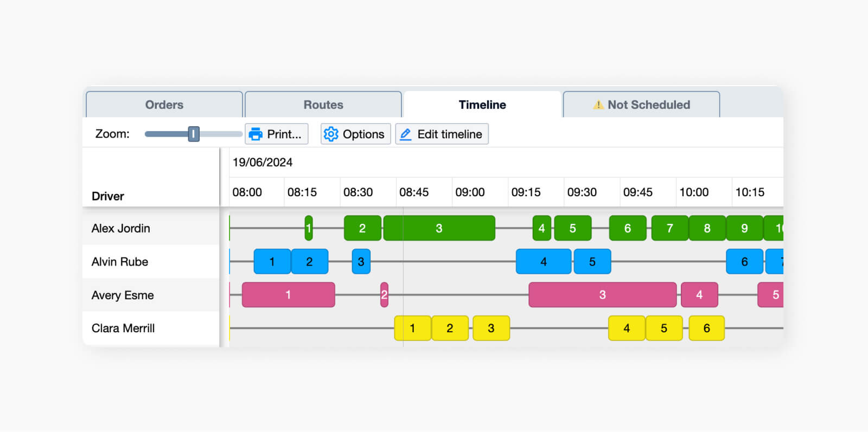
Task: Click the 19/06/2024 date header
Action: 263,162
